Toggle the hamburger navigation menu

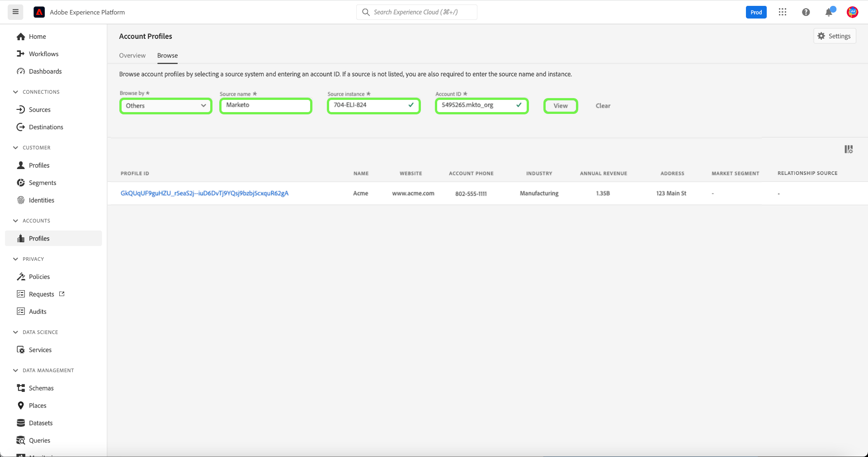(15, 12)
